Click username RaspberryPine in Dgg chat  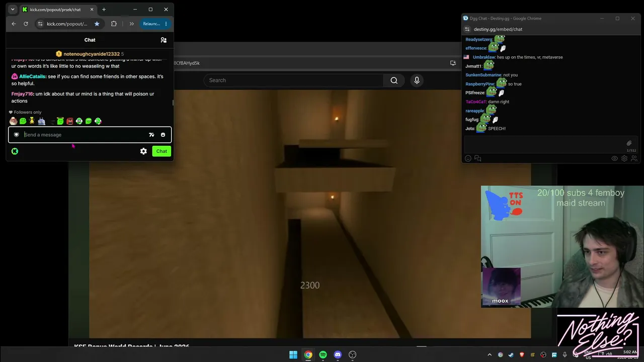click(480, 84)
